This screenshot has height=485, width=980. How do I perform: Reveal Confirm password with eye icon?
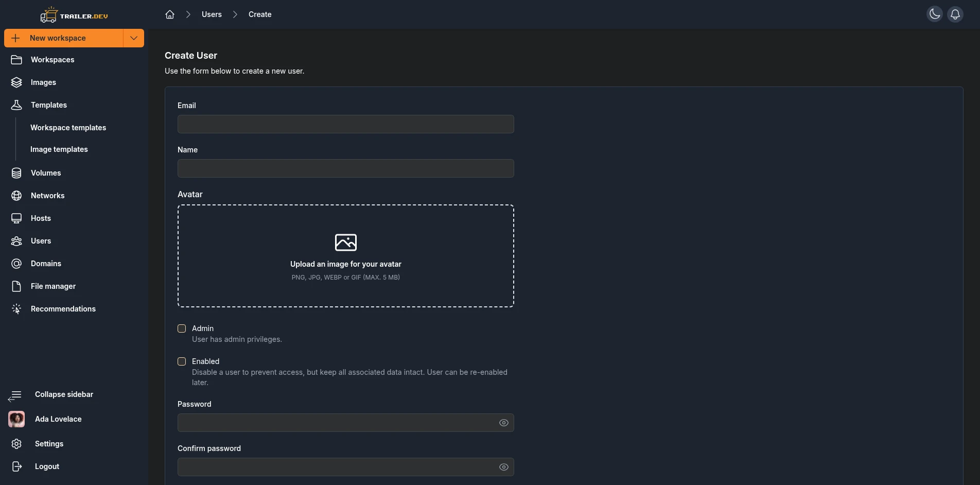504,467
